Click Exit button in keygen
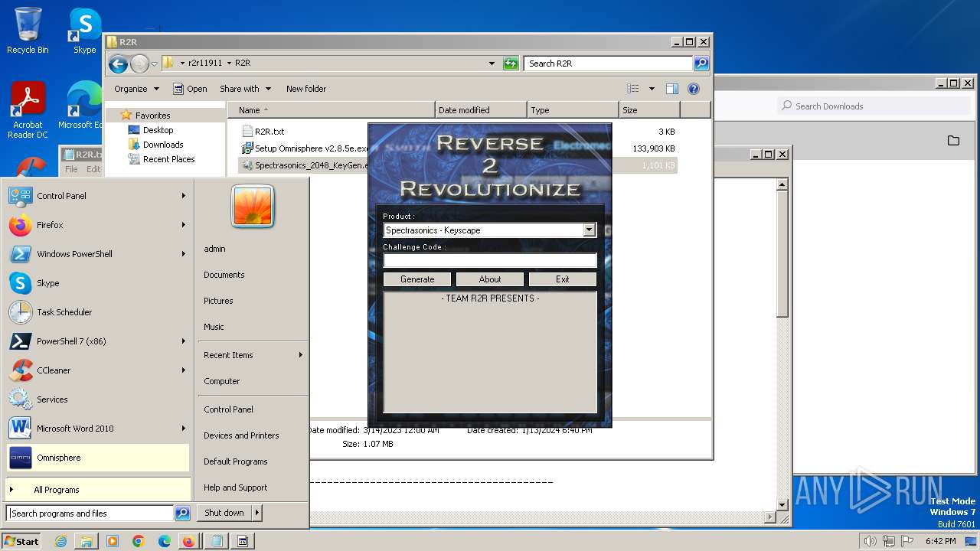980x551 pixels. pos(563,279)
